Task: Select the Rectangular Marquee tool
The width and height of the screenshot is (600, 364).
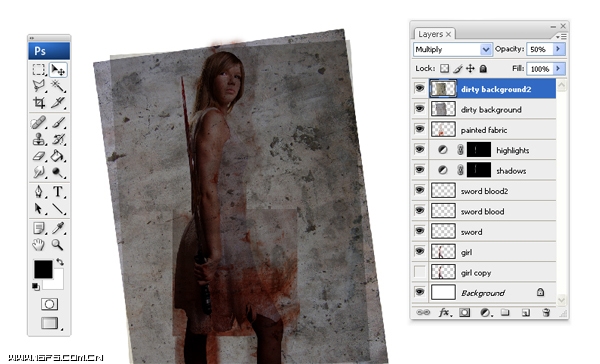Action: (x=39, y=70)
